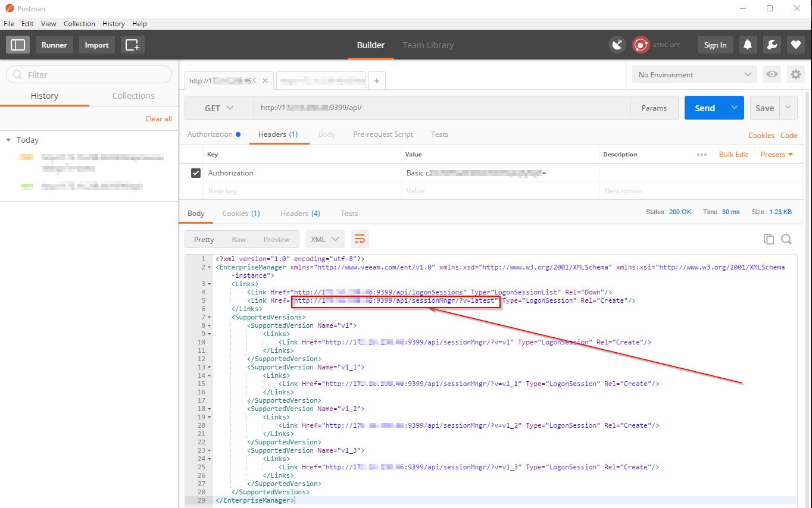This screenshot has height=508, width=812.
Task: Click the Pretty view button
Action: 204,239
